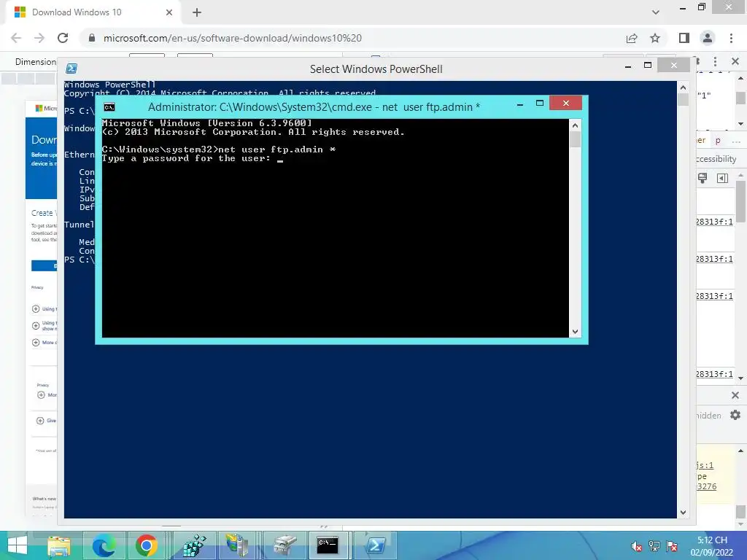
Task: Close the DevTools console drawer
Action: tap(735, 395)
